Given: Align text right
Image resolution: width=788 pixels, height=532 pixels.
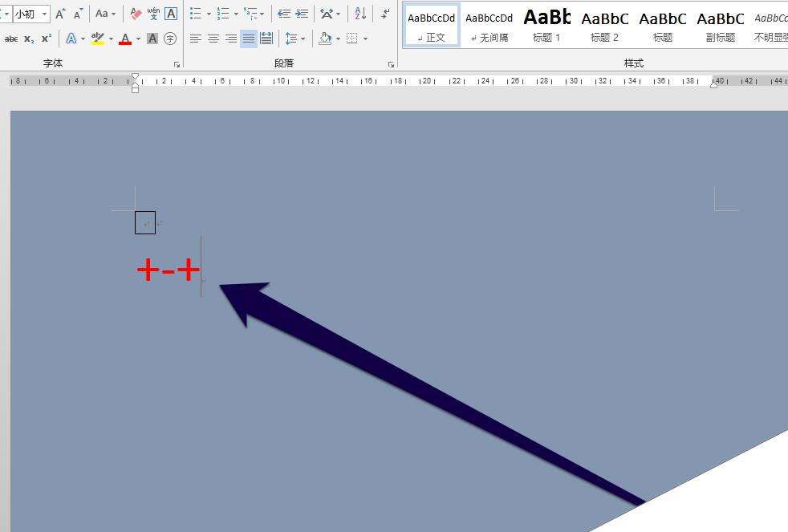Looking at the screenshot, I should [231, 39].
